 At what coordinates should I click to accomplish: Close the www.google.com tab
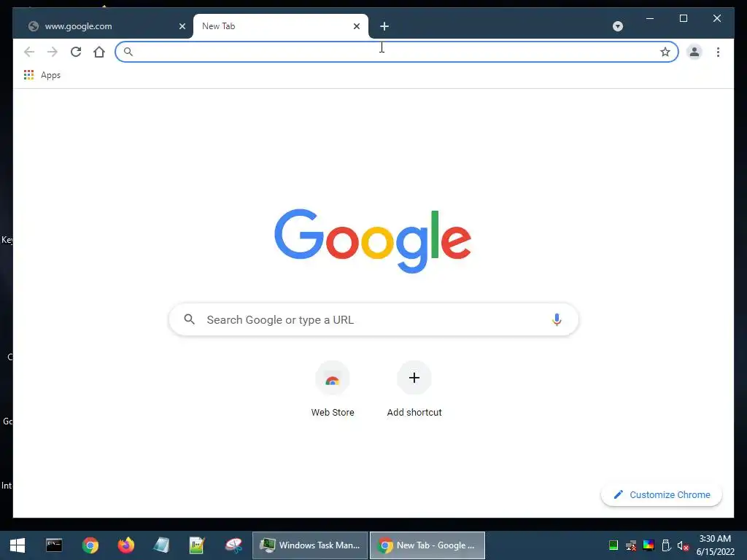click(182, 26)
